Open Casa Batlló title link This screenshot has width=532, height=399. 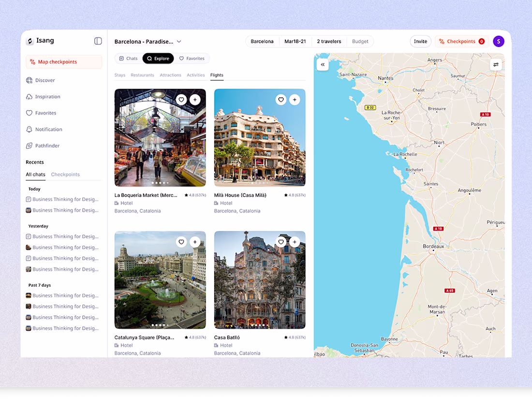(227, 337)
